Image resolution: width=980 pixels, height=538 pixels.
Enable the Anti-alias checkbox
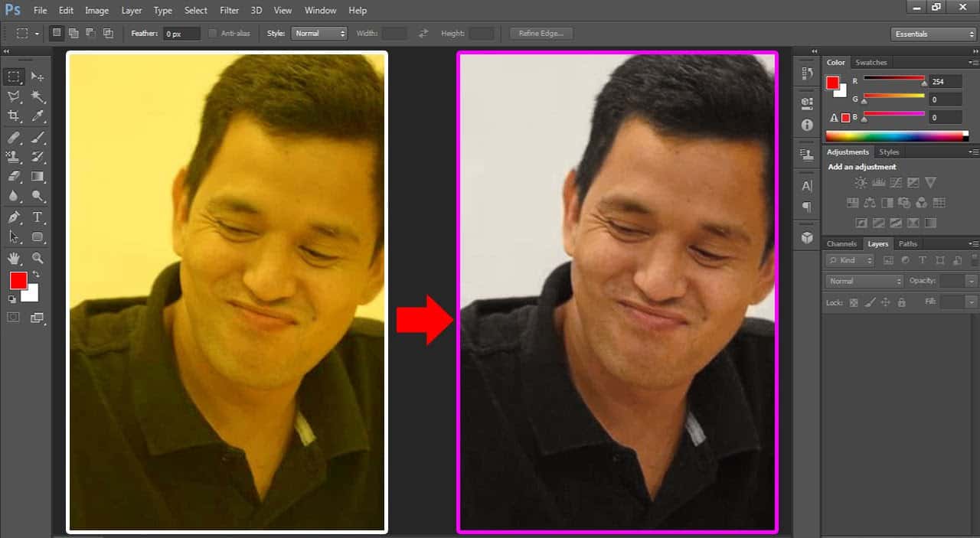[x=211, y=33]
